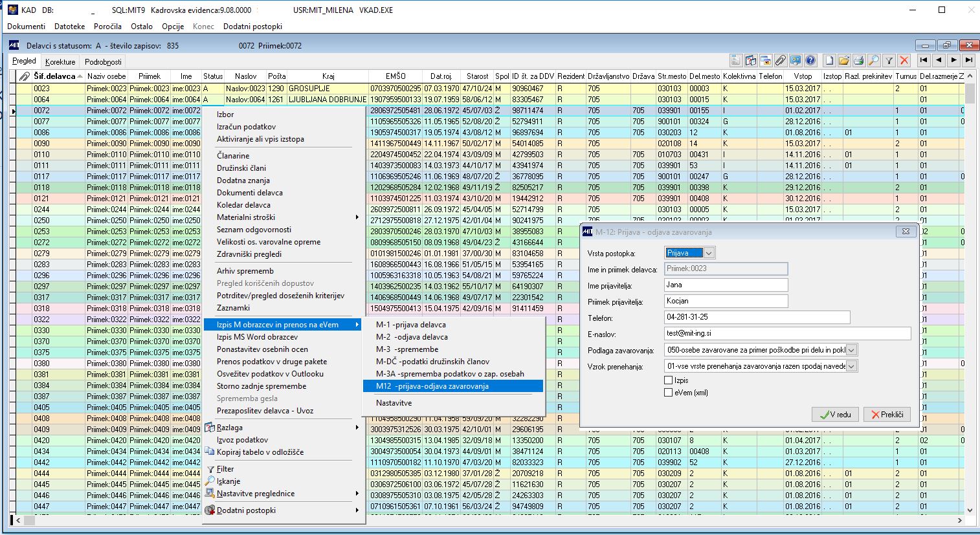
Task: Click the document report icon in toolbar
Action: 735,60
